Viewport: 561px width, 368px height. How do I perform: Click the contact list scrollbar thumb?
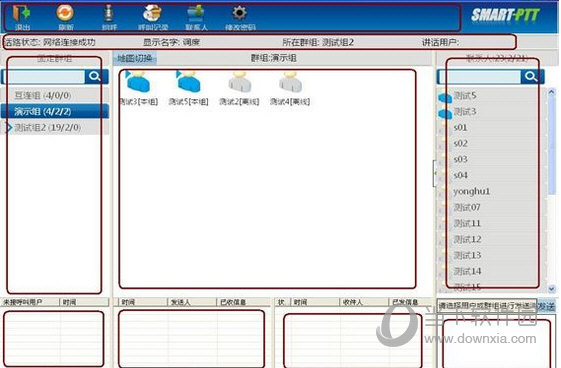[x=551, y=145]
